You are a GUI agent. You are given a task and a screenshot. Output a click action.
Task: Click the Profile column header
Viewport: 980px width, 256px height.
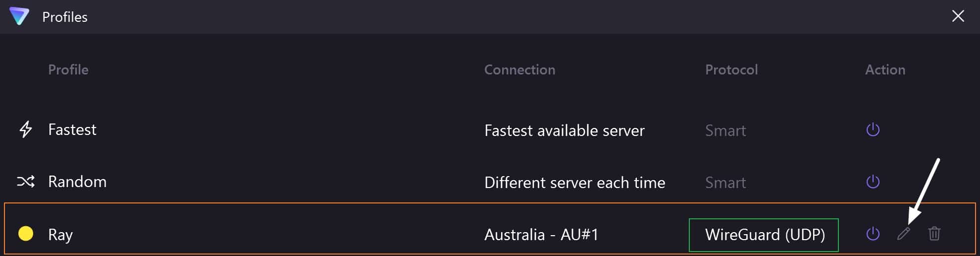point(68,69)
